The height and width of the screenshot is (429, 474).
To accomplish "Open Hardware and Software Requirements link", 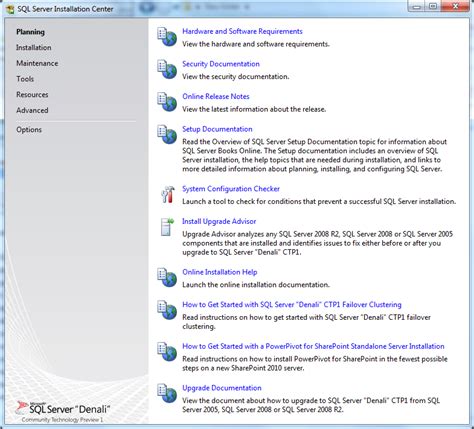I will pyautogui.click(x=242, y=31).
